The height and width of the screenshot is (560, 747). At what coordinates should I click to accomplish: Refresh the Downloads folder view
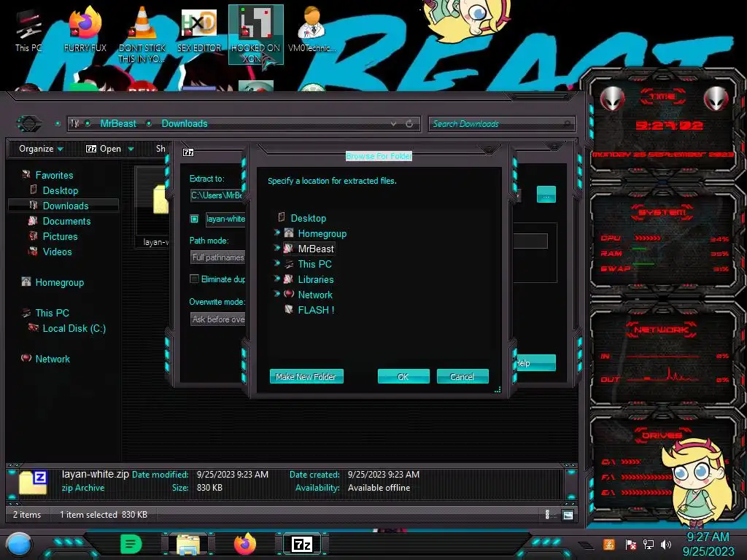pos(409,124)
